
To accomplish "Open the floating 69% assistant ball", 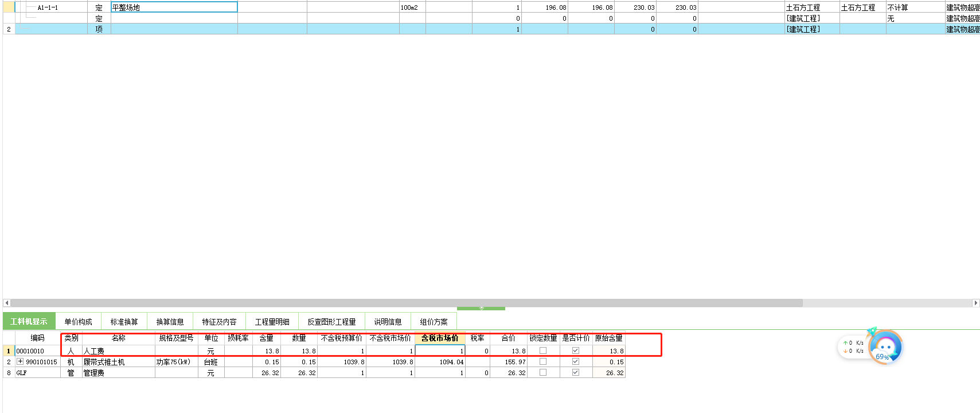I will coord(886,348).
